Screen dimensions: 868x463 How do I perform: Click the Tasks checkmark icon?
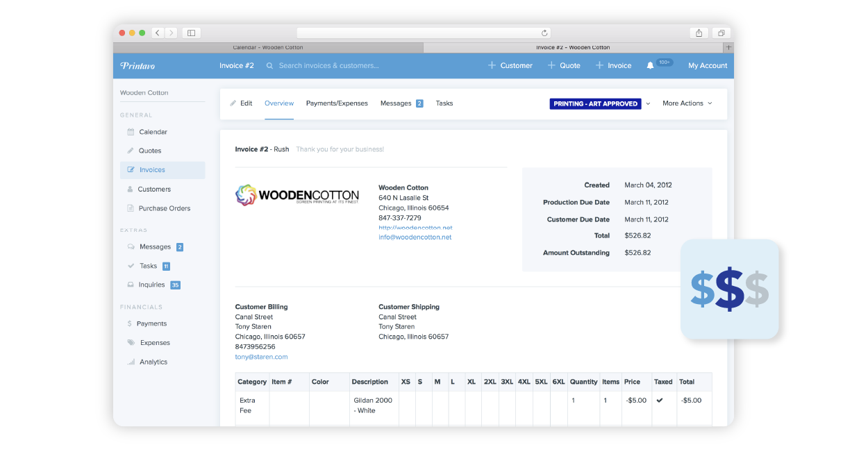131,266
